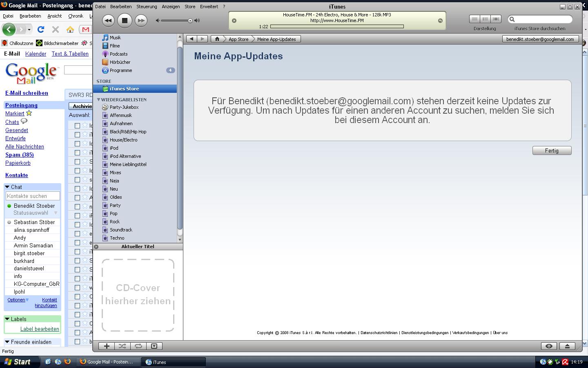This screenshot has width=588, height=368.
Task: Click the Kalender link in Google Mail
Action: tap(36, 54)
